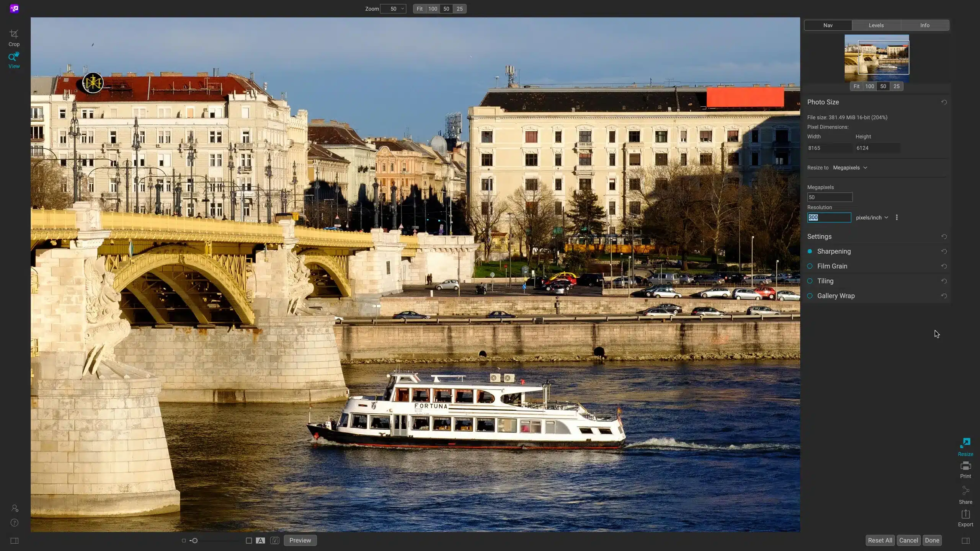Enable the Gallery Wrap setting
980x551 pixels.
coord(810,296)
